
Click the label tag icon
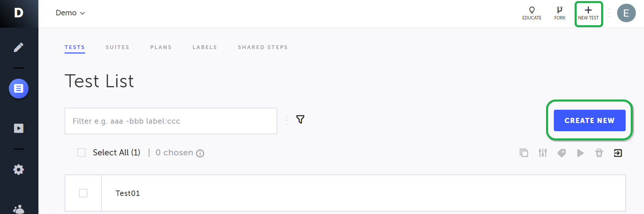click(x=562, y=153)
